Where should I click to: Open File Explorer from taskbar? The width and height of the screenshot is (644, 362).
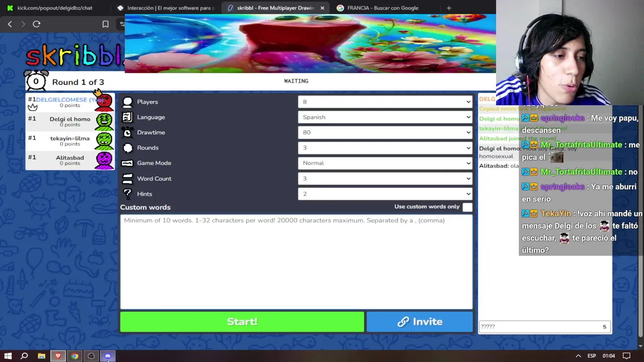[41, 356]
